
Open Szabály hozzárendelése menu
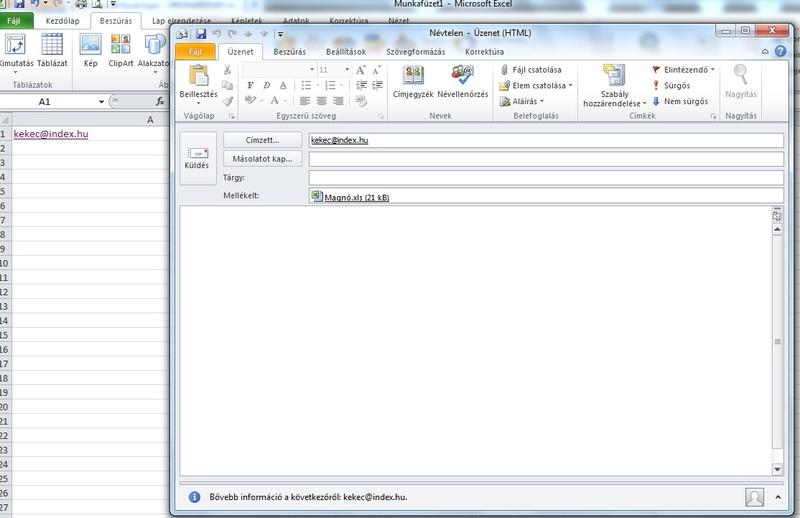coord(614,86)
